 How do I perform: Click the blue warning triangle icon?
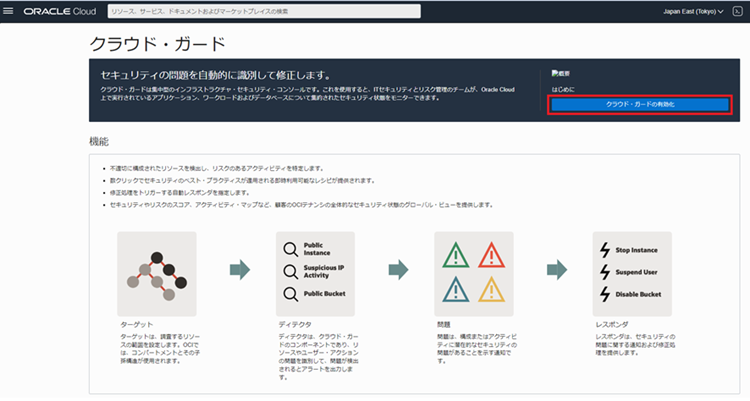455,289
